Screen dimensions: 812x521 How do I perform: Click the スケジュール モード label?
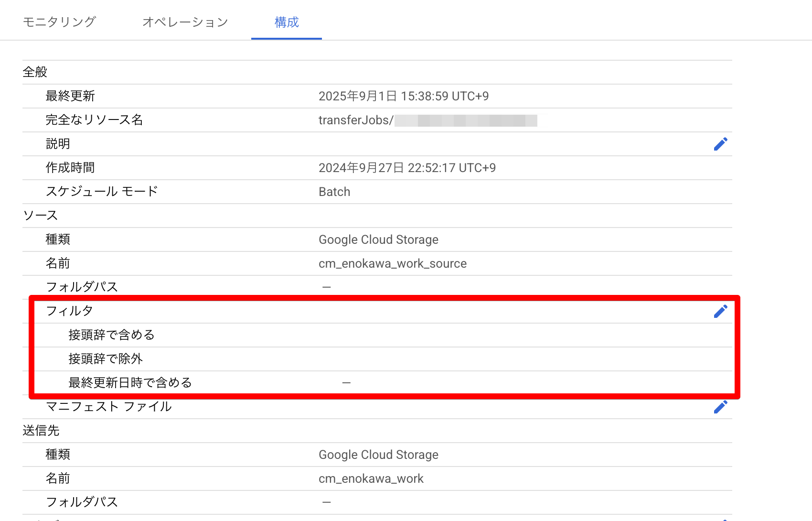click(102, 192)
